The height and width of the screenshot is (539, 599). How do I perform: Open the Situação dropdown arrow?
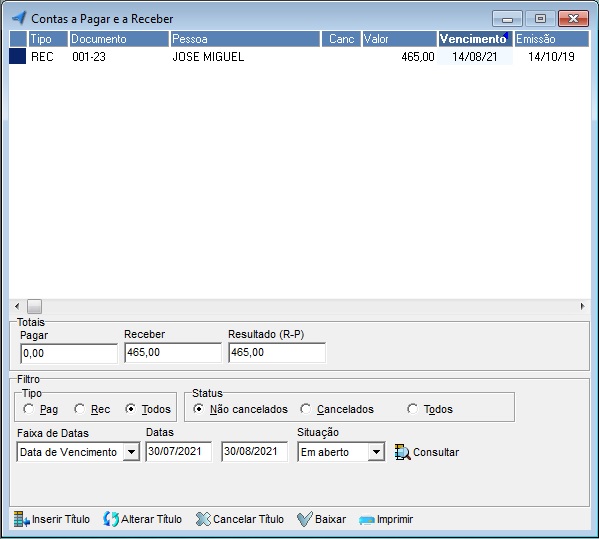click(376, 452)
